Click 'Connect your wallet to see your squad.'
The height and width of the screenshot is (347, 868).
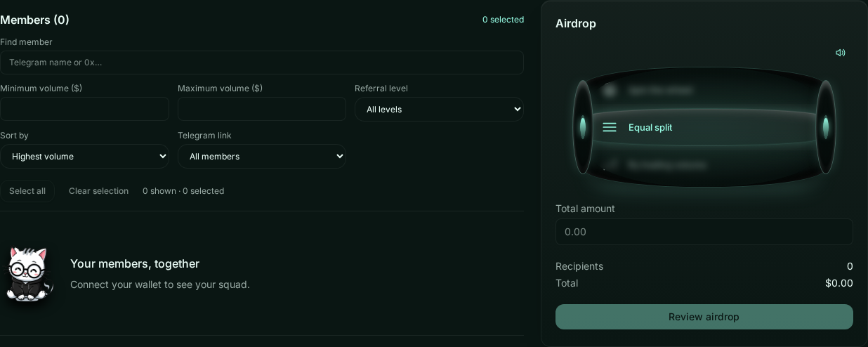tap(160, 284)
